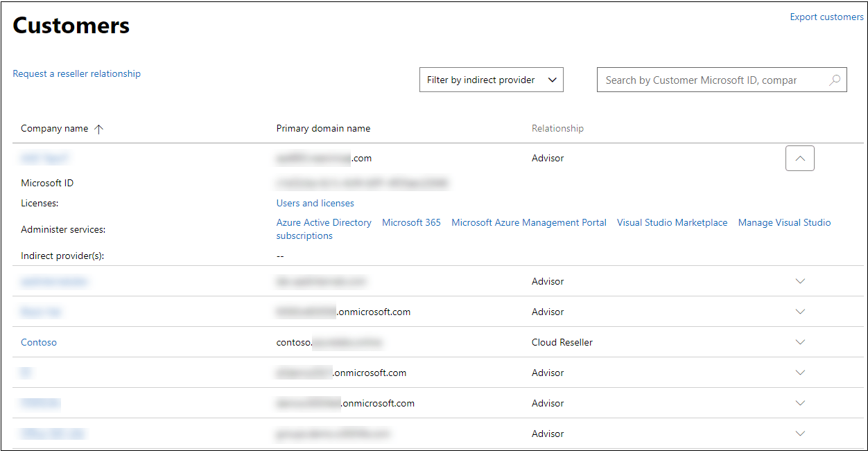Screen dimensions: 868x455
Task: Collapse the expanded first customer row
Action: tap(799, 159)
